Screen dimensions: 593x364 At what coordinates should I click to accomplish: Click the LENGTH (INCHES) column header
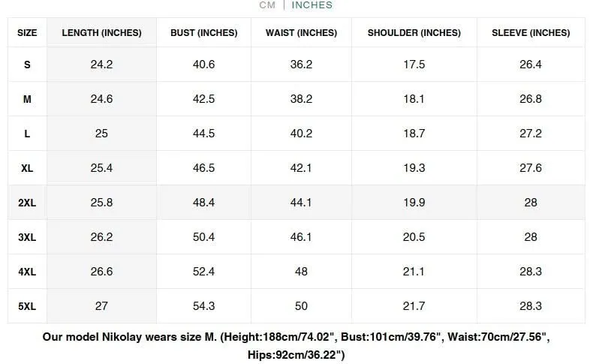point(102,33)
